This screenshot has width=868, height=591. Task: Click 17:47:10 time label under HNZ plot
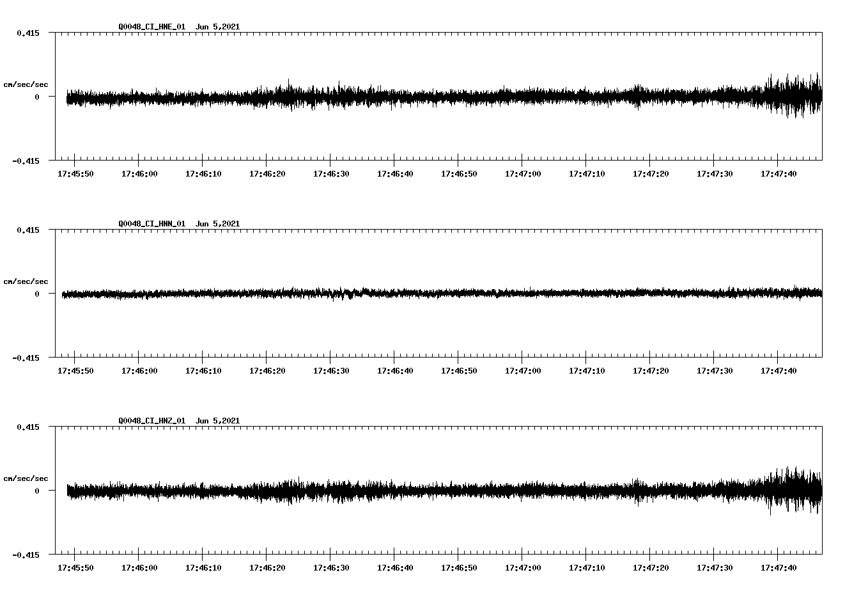tap(587, 568)
